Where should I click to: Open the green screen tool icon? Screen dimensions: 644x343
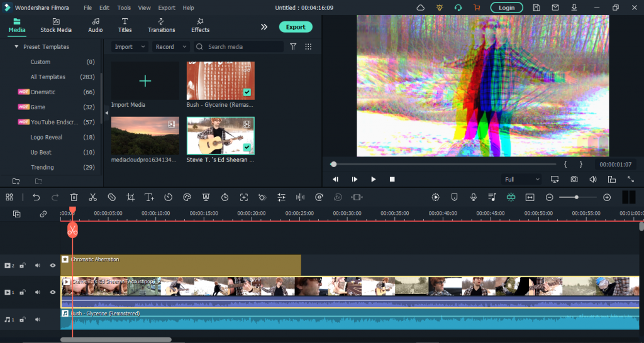(206, 197)
